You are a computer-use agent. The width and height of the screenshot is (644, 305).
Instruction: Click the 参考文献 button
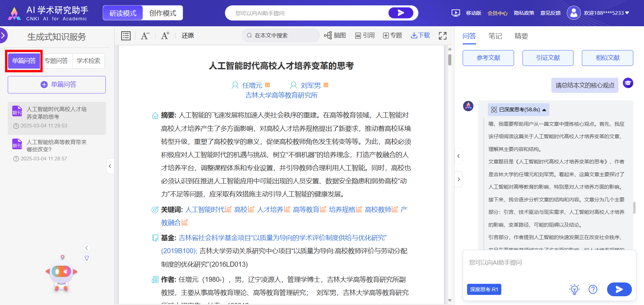[488, 58]
